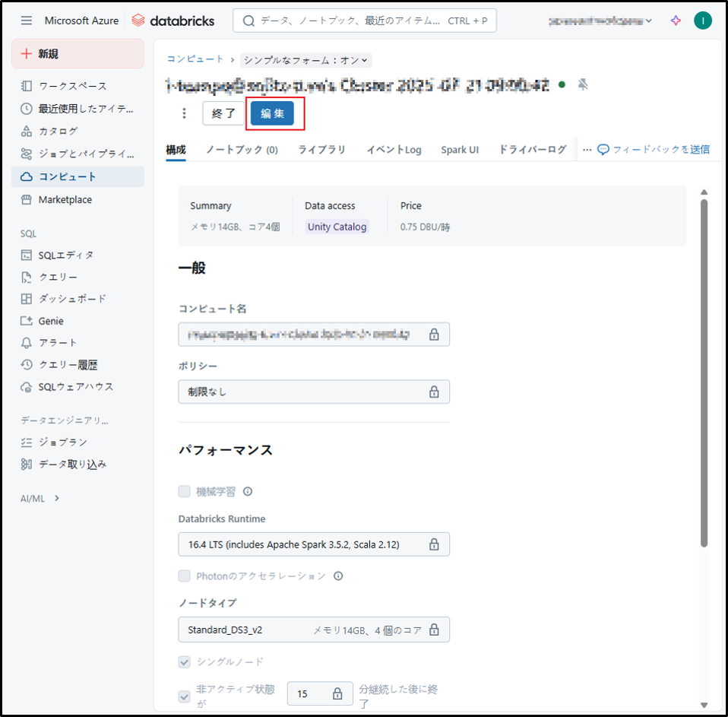Open Marketplace in the sidebar
The height and width of the screenshot is (717, 728).
point(78,199)
